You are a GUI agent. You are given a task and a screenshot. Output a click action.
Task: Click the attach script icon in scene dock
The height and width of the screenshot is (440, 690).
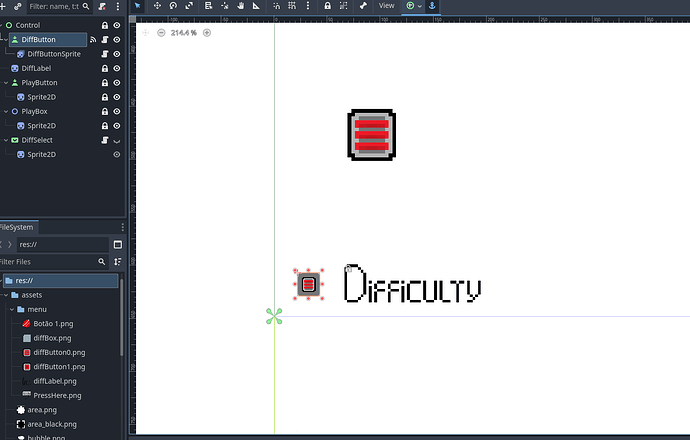102,7
